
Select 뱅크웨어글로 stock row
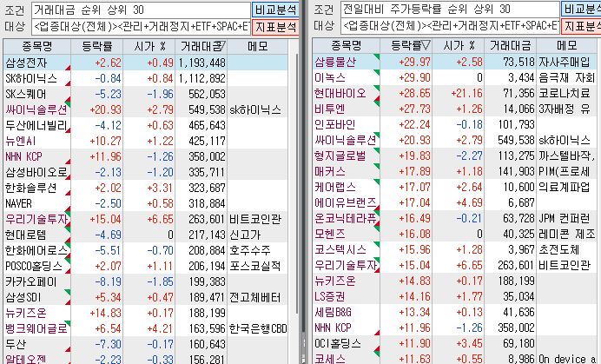[x=146, y=328]
